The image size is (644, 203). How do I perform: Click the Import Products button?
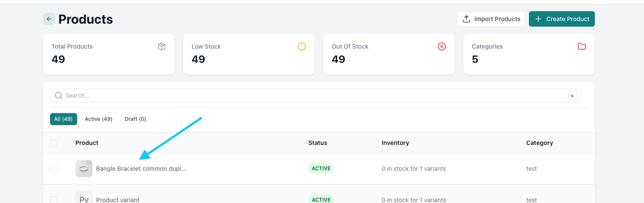[x=491, y=19]
